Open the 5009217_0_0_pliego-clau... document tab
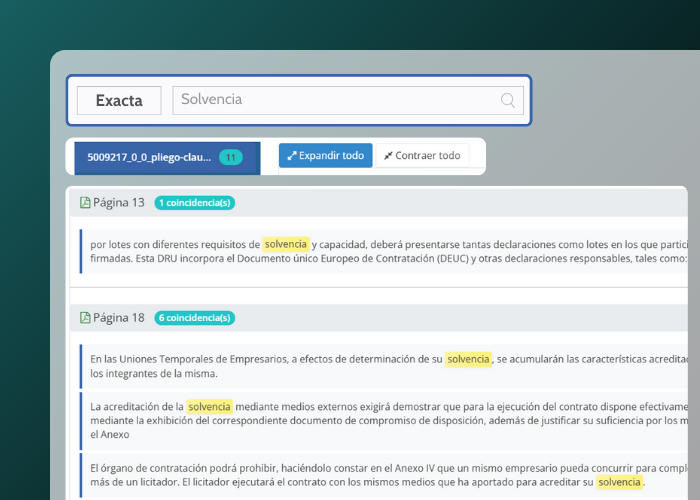 click(x=149, y=157)
